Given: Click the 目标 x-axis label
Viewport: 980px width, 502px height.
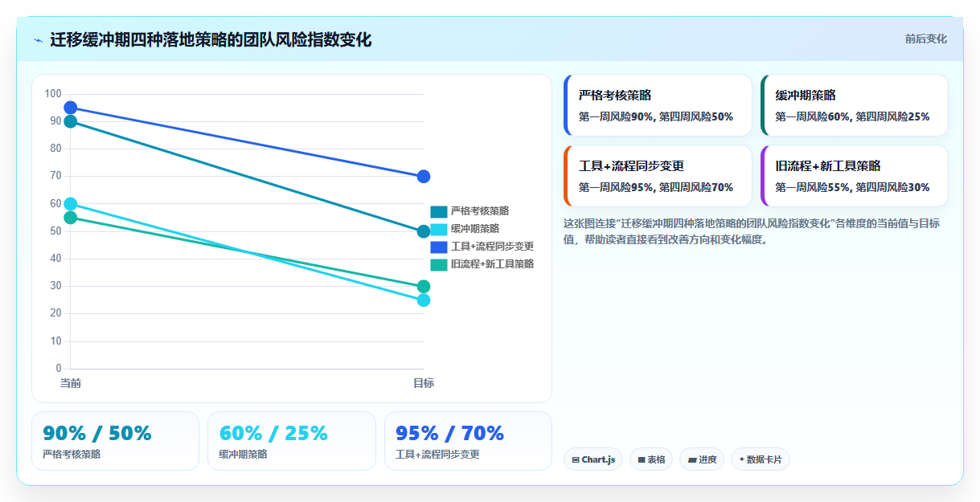Looking at the screenshot, I should (424, 383).
